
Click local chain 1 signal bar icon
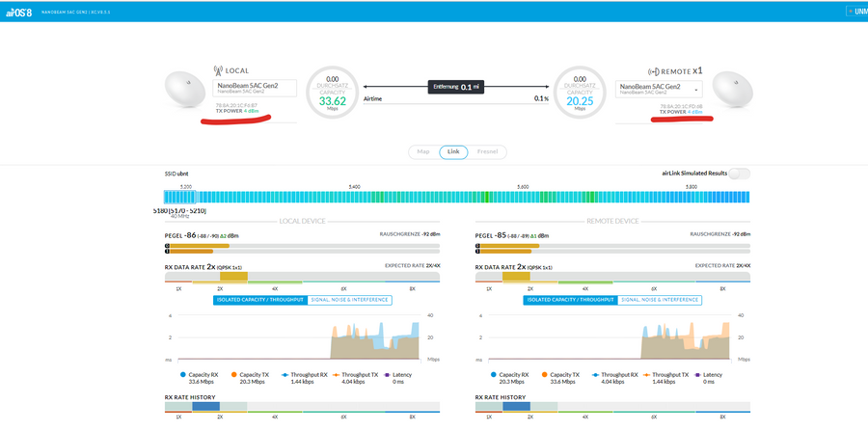coord(167,252)
